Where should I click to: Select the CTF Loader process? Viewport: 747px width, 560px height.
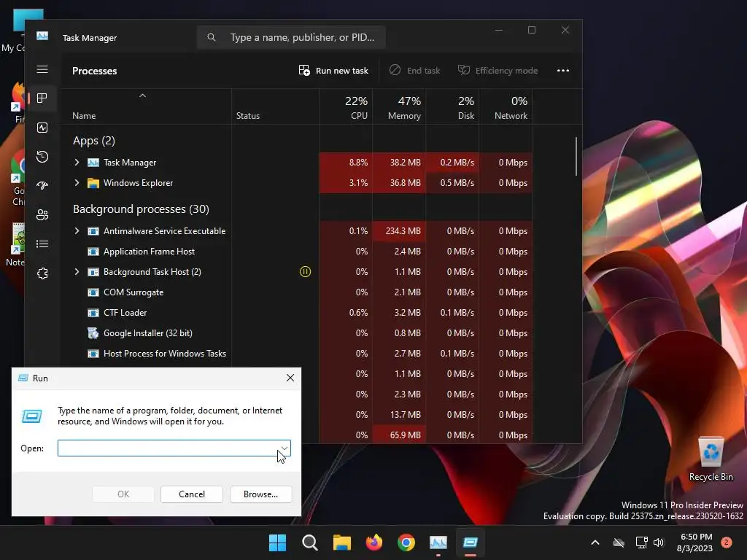pos(125,313)
